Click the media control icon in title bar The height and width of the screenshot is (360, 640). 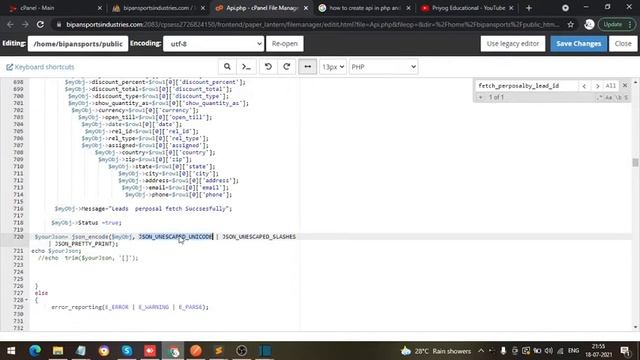click(565, 8)
